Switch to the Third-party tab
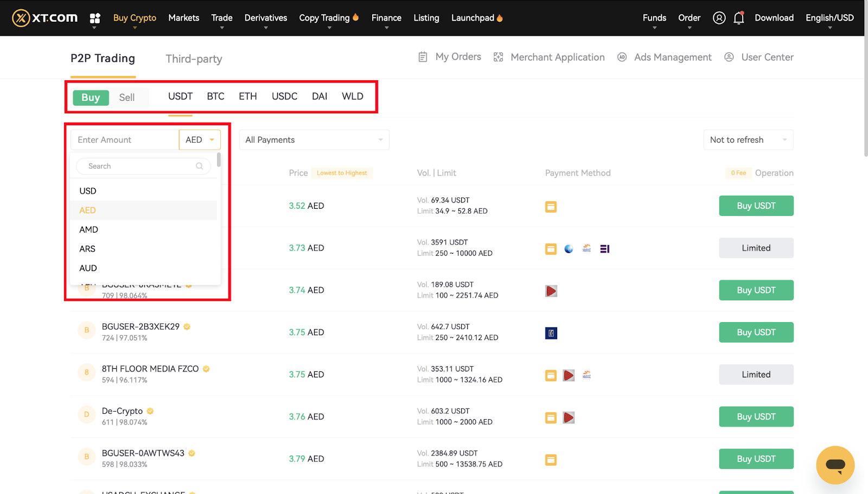The width and height of the screenshot is (868, 494). (x=194, y=59)
